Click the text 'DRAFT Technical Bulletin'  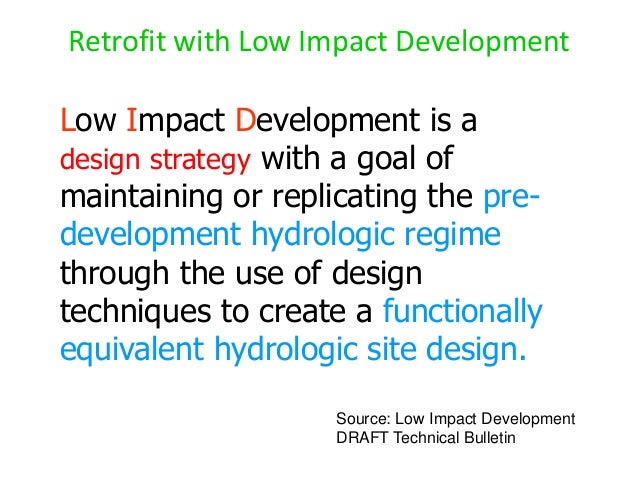click(x=426, y=438)
